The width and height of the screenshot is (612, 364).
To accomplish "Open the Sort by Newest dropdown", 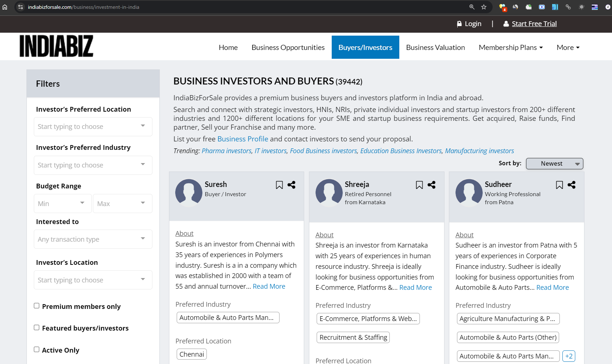I will (x=554, y=163).
